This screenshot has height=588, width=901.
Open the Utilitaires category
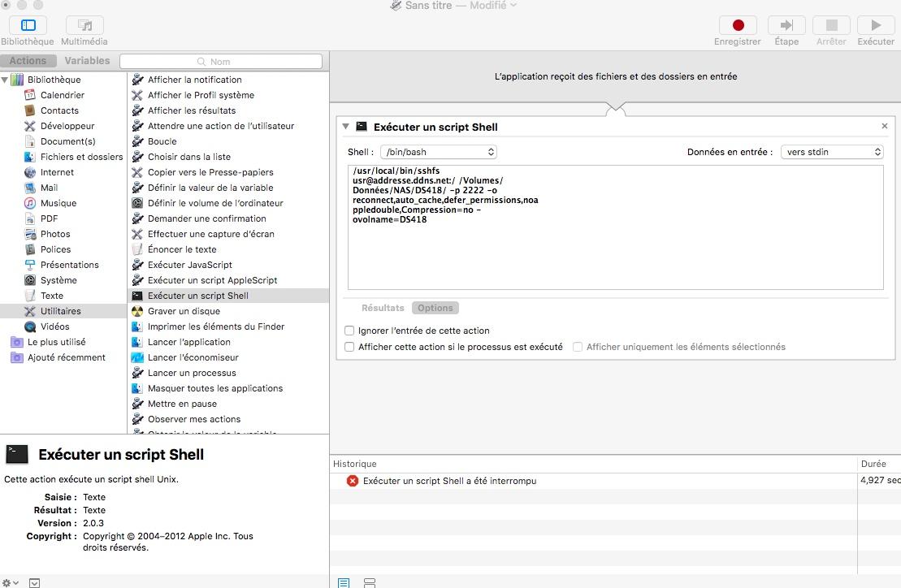click(x=60, y=311)
